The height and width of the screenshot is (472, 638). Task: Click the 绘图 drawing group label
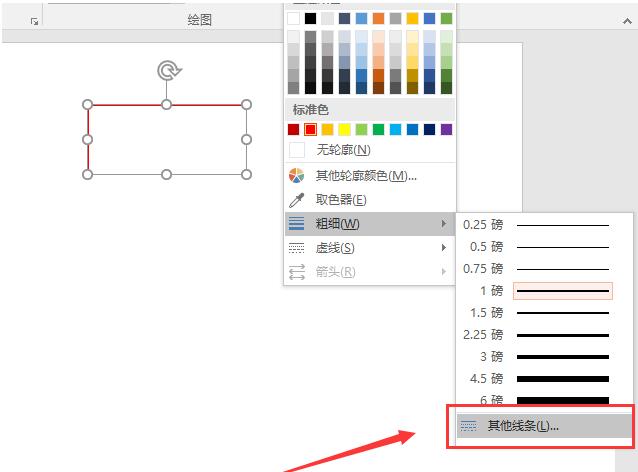(x=199, y=20)
